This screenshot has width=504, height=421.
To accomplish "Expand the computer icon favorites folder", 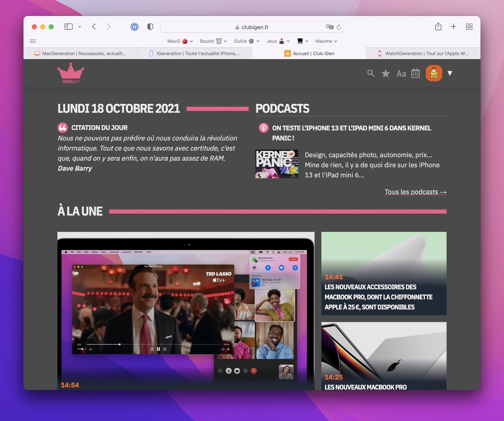I will [303, 41].
